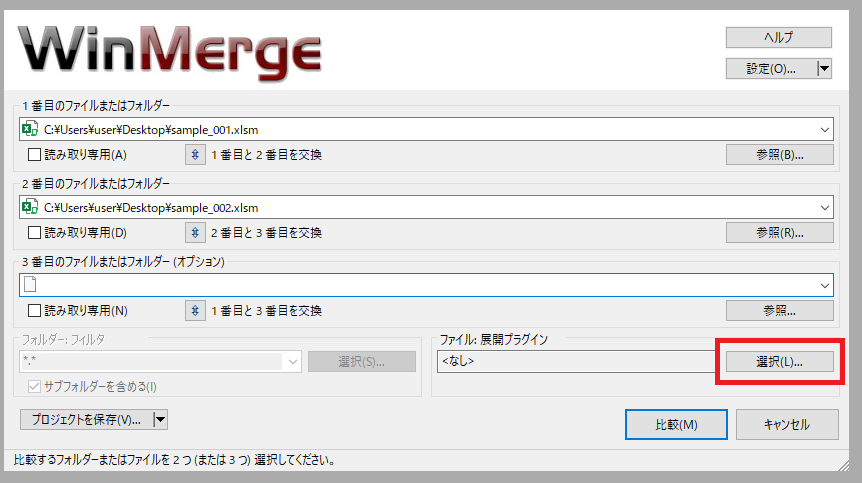The height and width of the screenshot is (483, 862).
Task: Expand the first file path dropdown
Action: click(x=825, y=130)
